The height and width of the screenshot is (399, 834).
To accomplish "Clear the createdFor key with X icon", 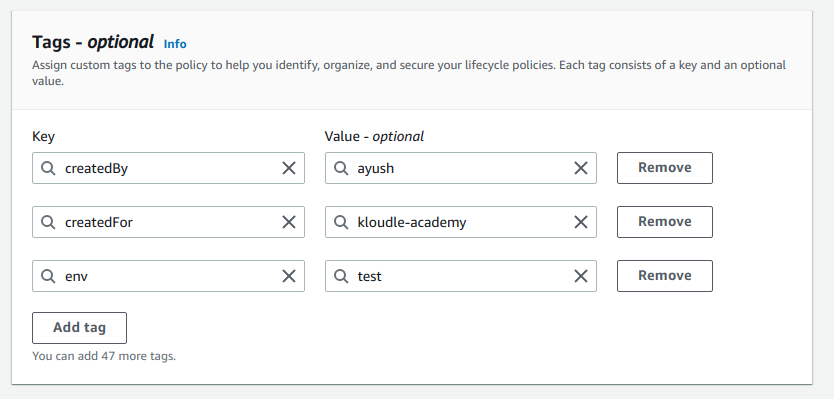I will pyautogui.click(x=289, y=222).
